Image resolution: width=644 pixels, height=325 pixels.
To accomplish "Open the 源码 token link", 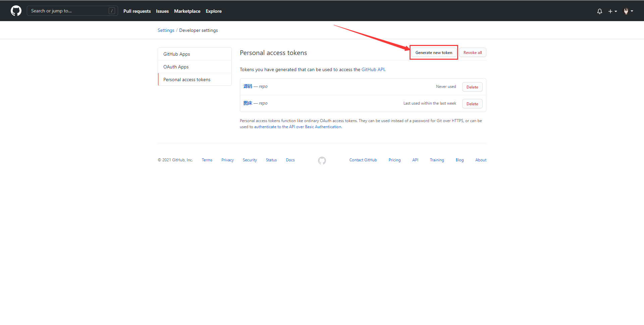I will 248,86.
